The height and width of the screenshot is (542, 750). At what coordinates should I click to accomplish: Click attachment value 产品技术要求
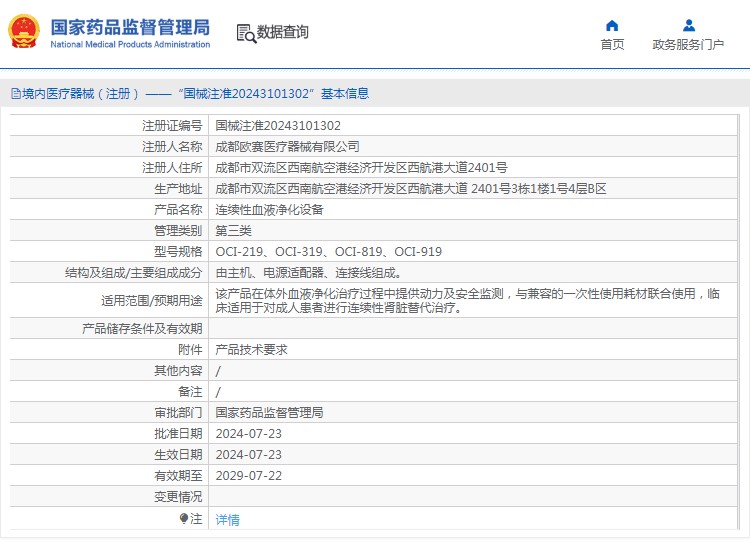[x=251, y=350]
